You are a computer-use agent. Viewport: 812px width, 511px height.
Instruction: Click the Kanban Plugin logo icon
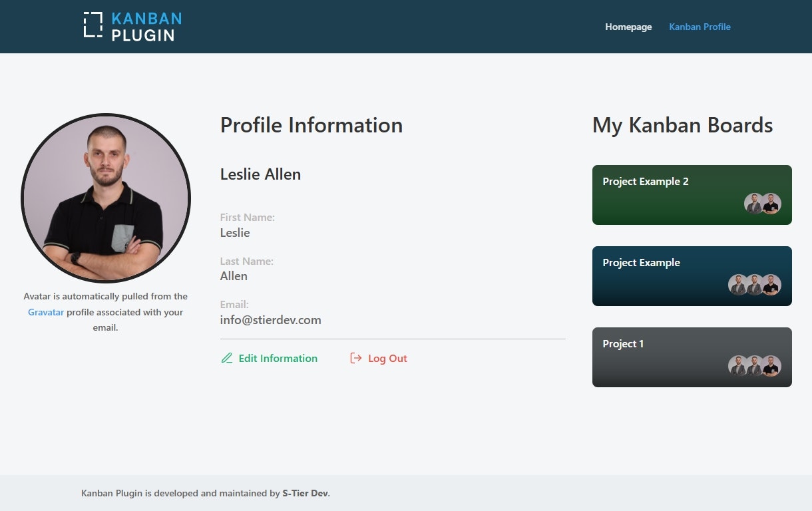pos(93,26)
